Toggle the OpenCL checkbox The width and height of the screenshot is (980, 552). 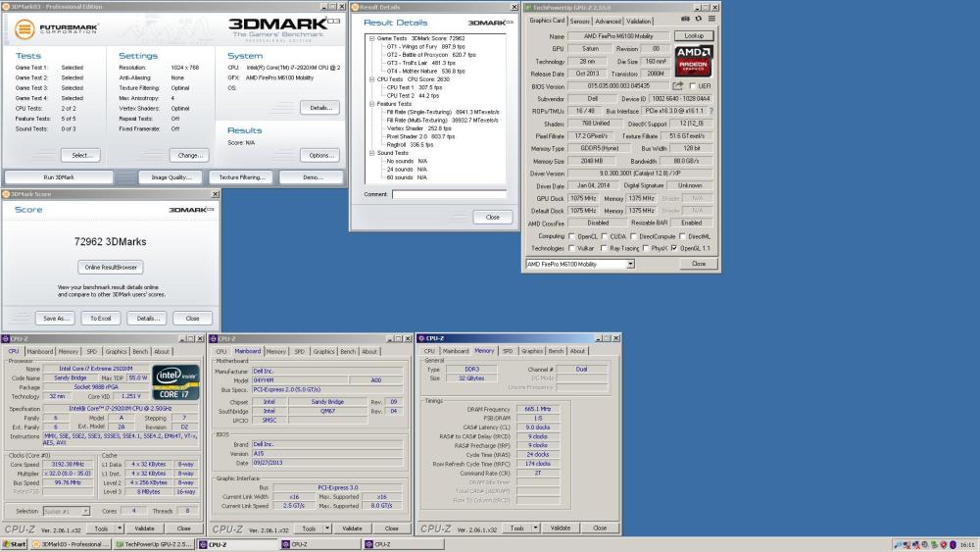point(571,236)
